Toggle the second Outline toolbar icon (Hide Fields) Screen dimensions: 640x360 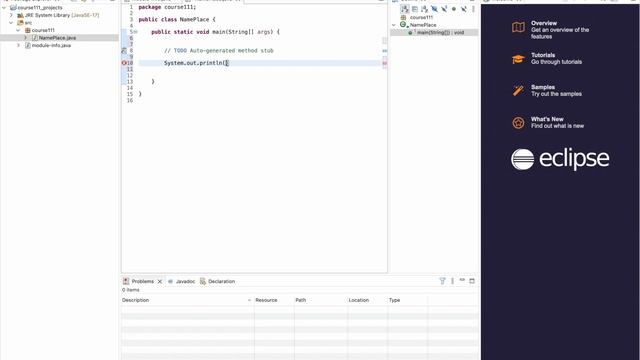pyautogui.click(x=415, y=9)
